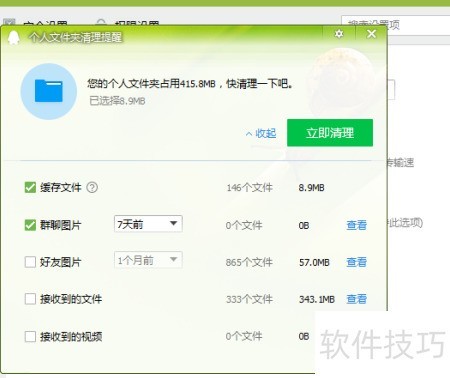Click the blue folder icon
Image resolution: width=450 pixels, height=378 pixels.
(49, 91)
